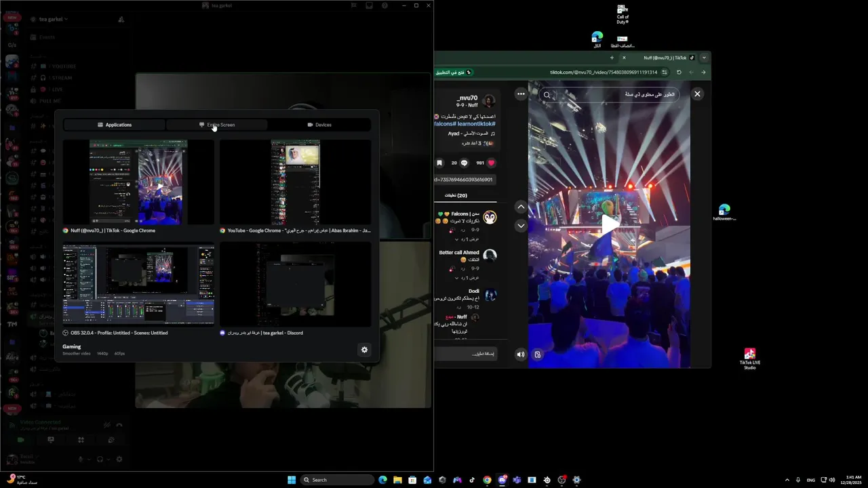This screenshot has width=868, height=488.
Task: Click the taskbar Search box
Action: pos(338,480)
